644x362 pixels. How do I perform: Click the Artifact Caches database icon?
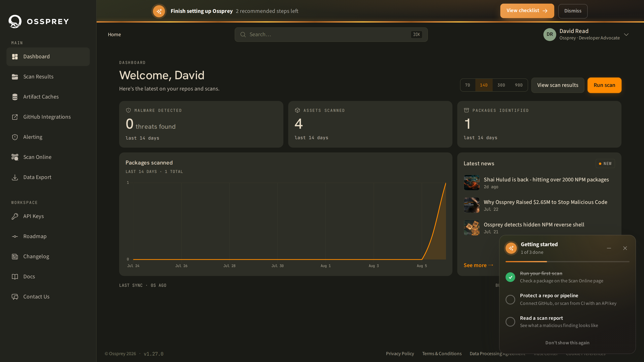15,97
